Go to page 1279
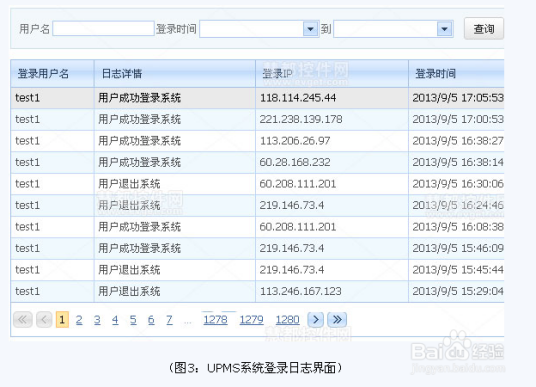Viewport: 536px width, 387px height. point(251,320)
